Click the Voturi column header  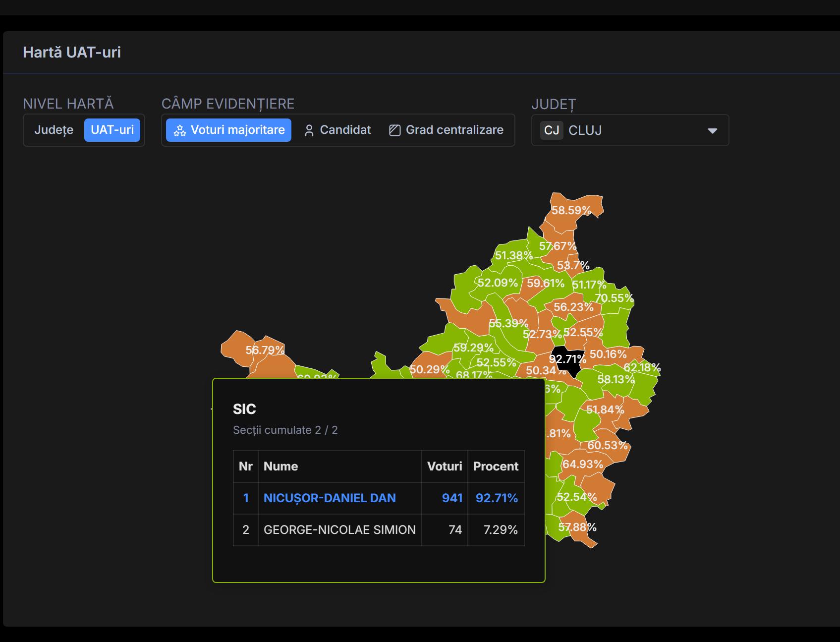point(445,467)
